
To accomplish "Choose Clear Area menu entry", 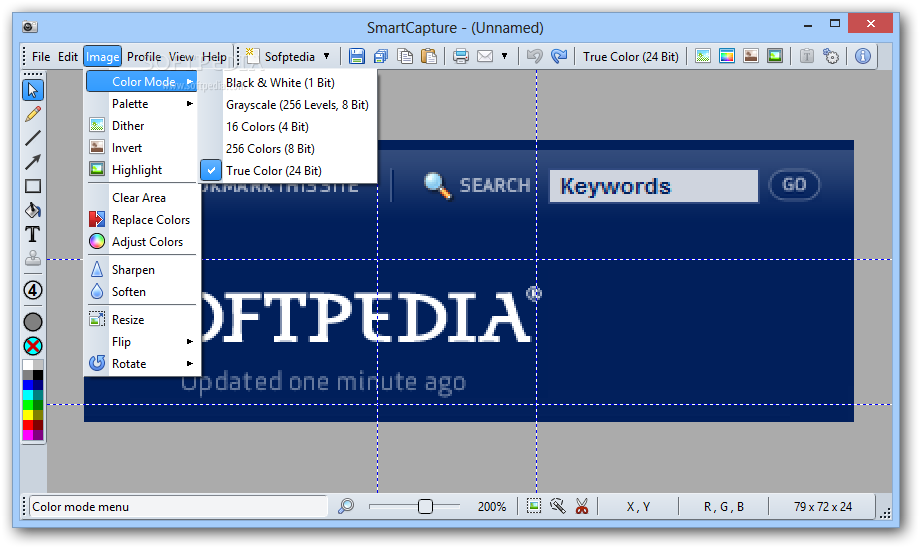I will click(142, 198).
